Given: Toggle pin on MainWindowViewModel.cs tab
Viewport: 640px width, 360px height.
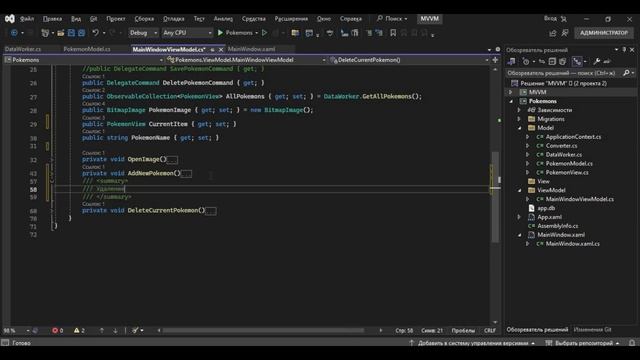Looking at the screenshot, I should [212, 49].
